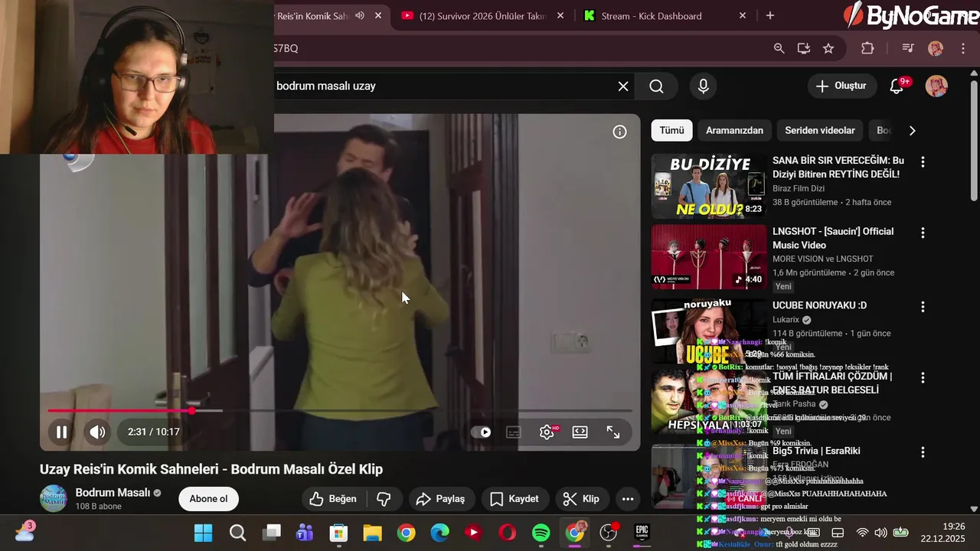Seek on the red video progress bar

(x=340, y=411)
